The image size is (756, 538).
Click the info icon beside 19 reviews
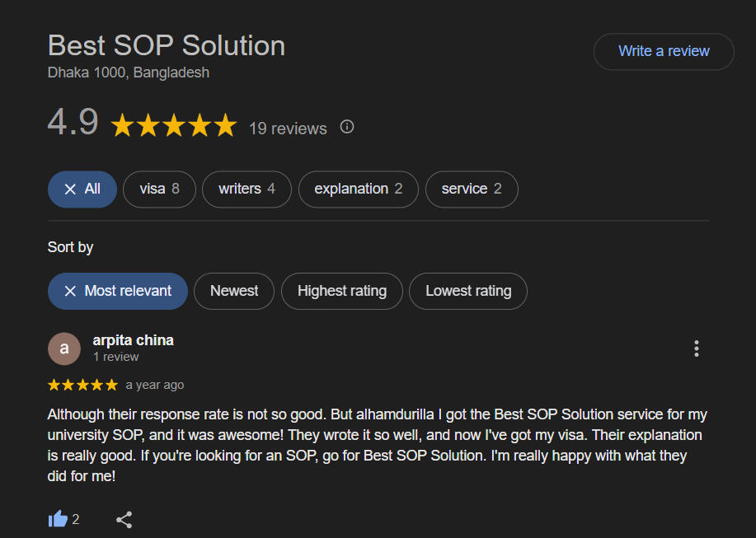[x=347, y=127]
